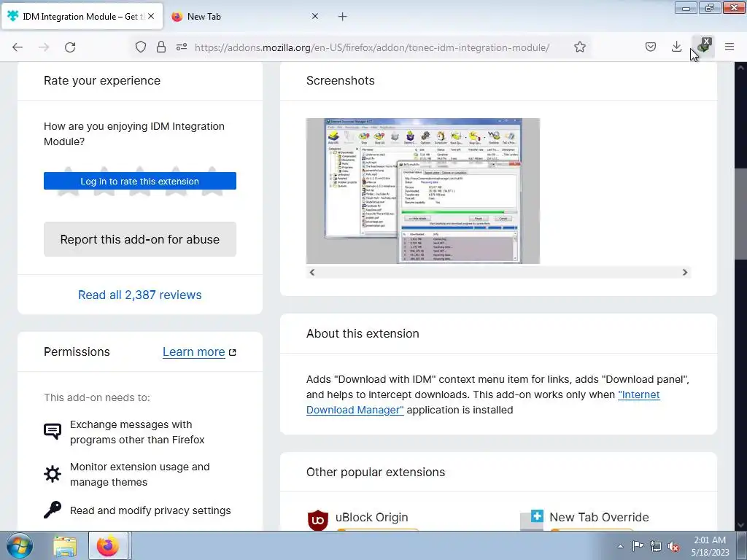Bookmark this page with the star
This screenshot has width=747, height=560.
(x=580, y=47)
